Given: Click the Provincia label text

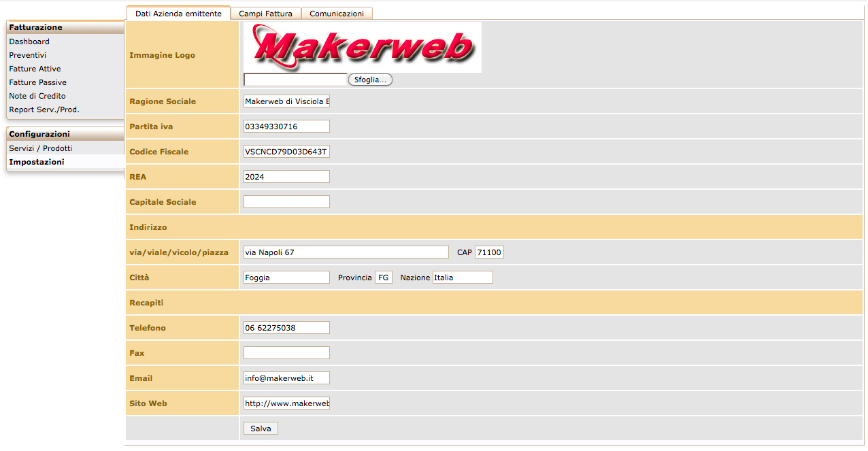Looking at the screenshot, I should (355, 278).
